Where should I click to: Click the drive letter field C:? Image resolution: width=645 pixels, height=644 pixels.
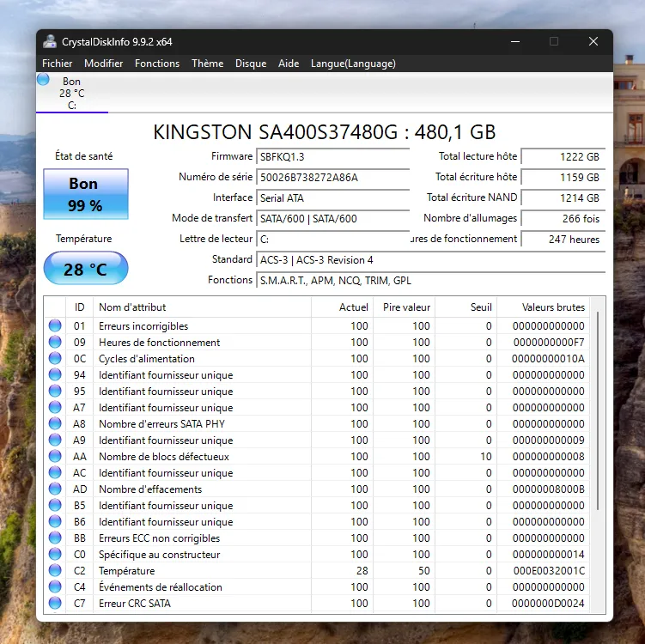(332, 239)
